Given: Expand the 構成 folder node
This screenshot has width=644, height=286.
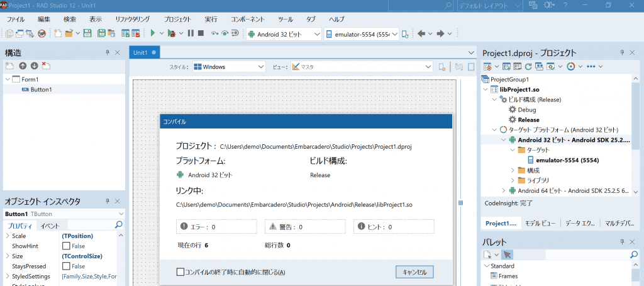Looking at the screenshot, I should coord(513,170).
